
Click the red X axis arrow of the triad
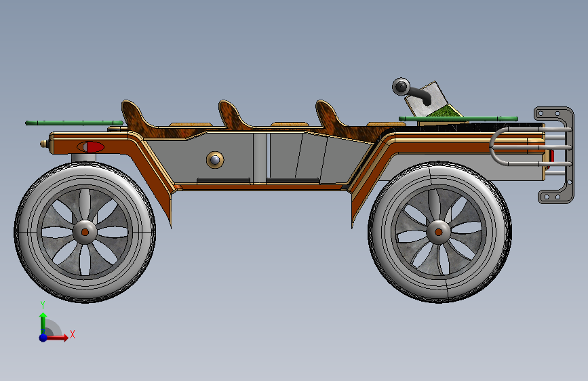tap(56, 338)
